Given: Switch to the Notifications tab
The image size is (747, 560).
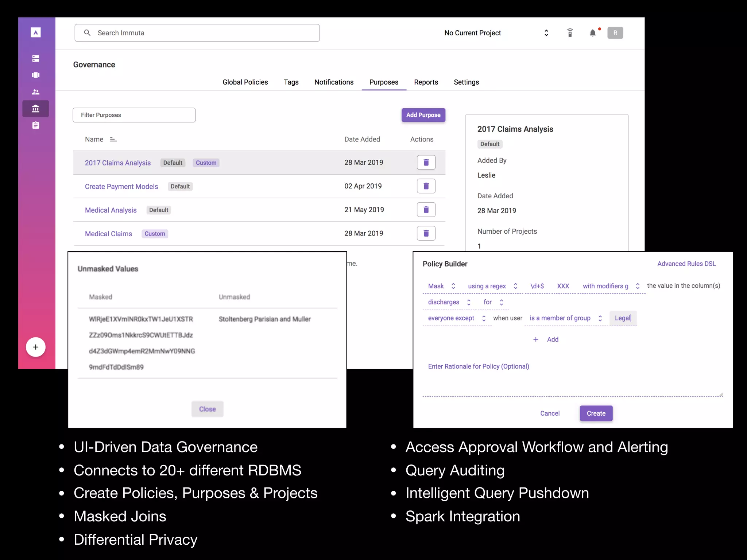Looking at the screenshot, I should [x=334, y=82].
